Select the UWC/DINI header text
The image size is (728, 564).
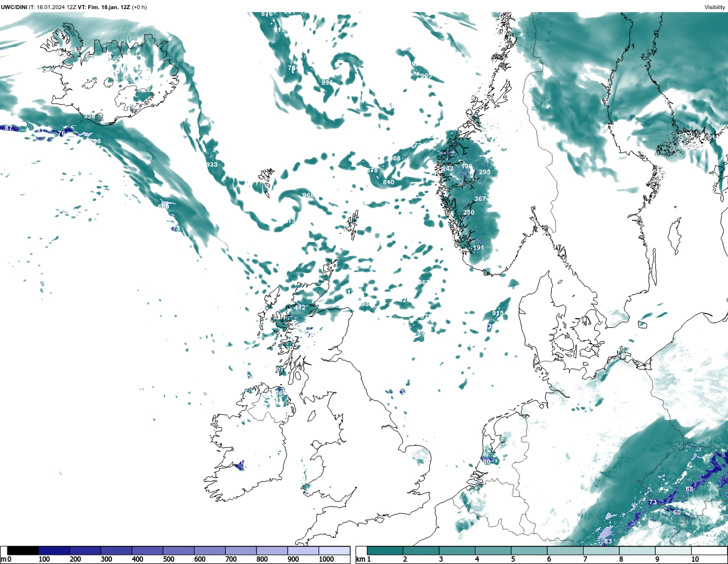point(14,7)
